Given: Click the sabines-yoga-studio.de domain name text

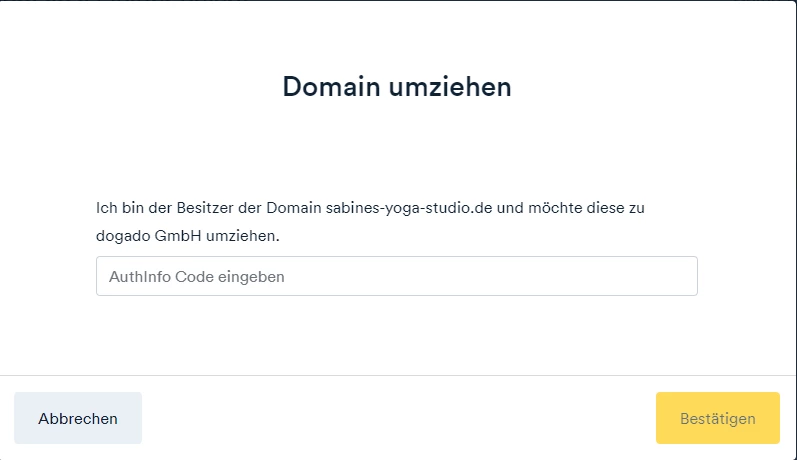Looking at the screenshot, I should (409, 208).
